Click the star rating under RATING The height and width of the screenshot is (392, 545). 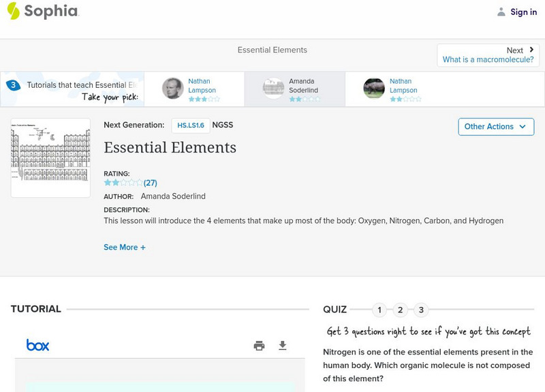123,182
